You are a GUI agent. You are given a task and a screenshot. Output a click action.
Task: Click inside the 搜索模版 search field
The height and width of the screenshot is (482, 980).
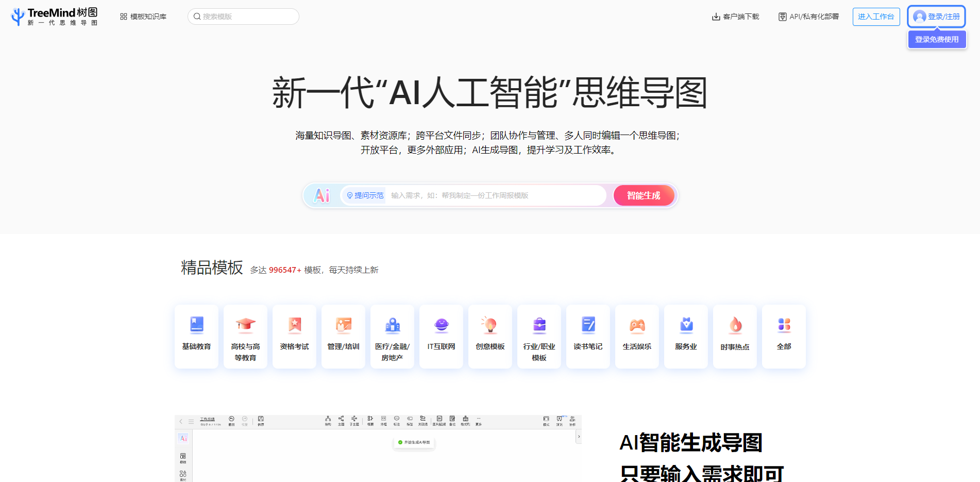pyautogui.click(x=242, y=16)
